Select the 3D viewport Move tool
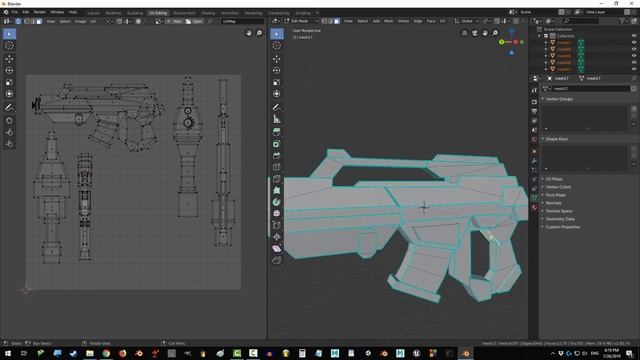This screenshot has height=360, width=640. click(277, 59)
